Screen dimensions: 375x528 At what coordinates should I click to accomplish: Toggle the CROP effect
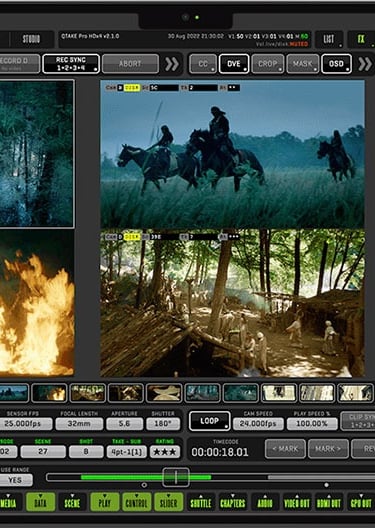[x=267, y=64]
